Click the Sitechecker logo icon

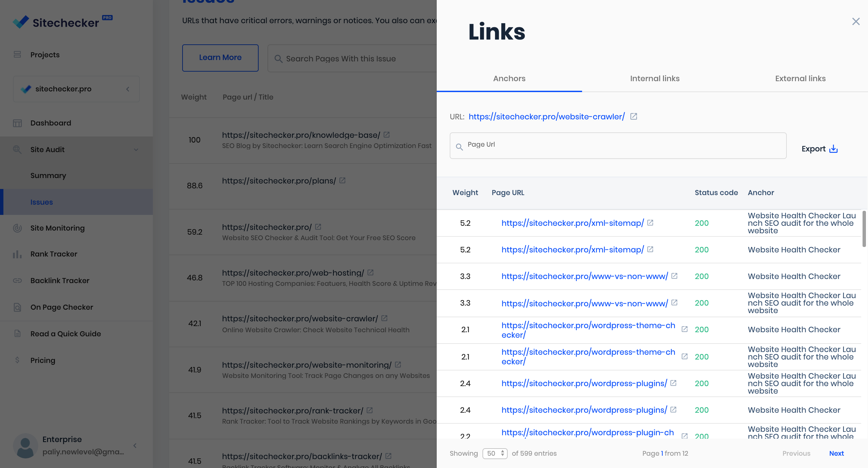click(x=21, y=22)
